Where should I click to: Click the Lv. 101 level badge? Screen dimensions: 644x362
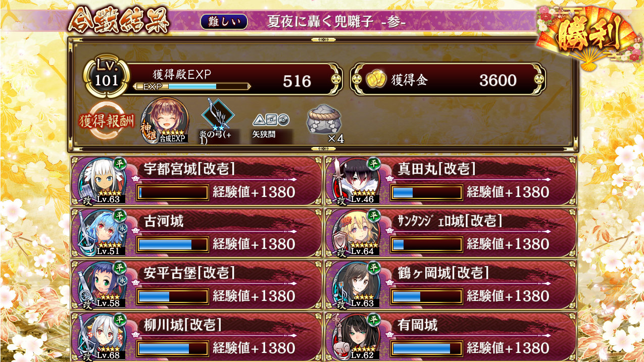(x=106, y=77)
